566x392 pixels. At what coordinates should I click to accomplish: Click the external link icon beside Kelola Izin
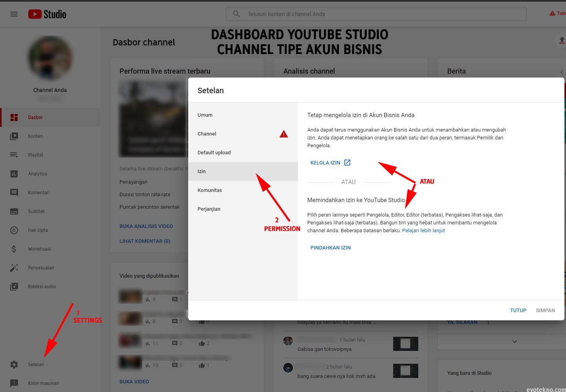(x=347, y=163)
